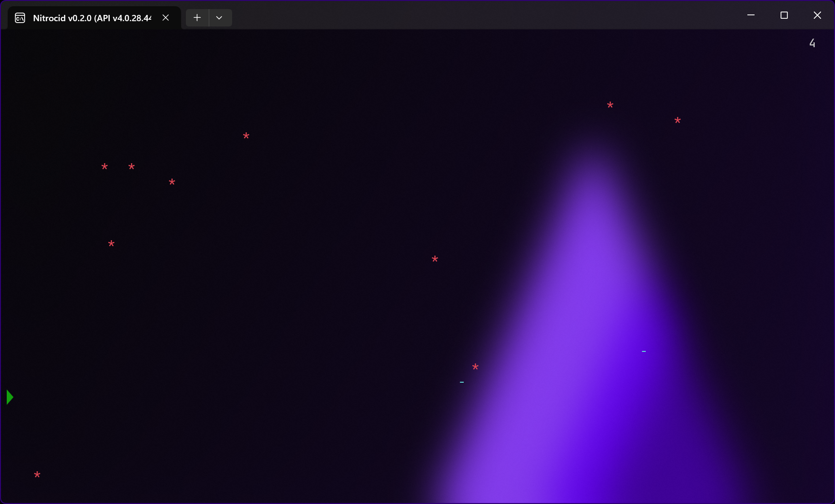The image size is (835, 504).
Task: Click the lowest red asterisk below the spaceship
Action: click(x=37, y=475)
